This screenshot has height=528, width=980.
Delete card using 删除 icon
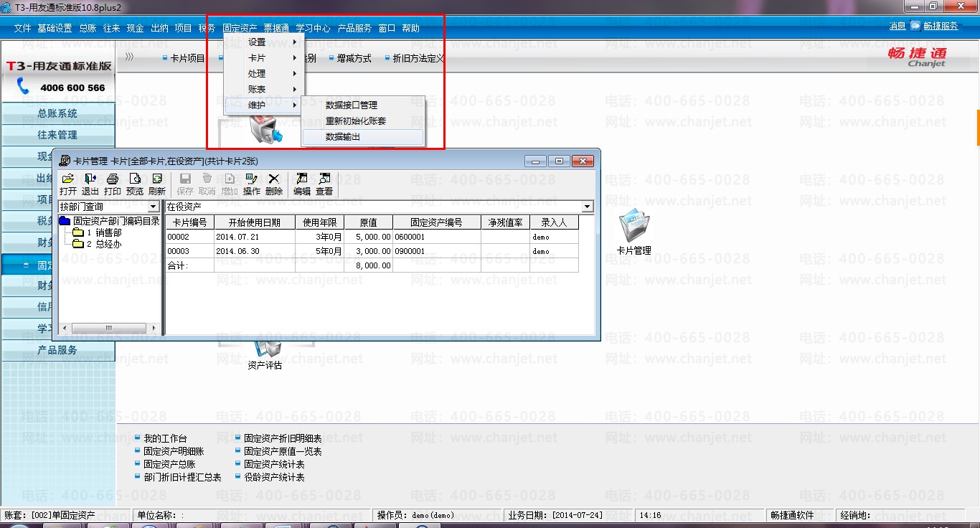click(274, 184)
